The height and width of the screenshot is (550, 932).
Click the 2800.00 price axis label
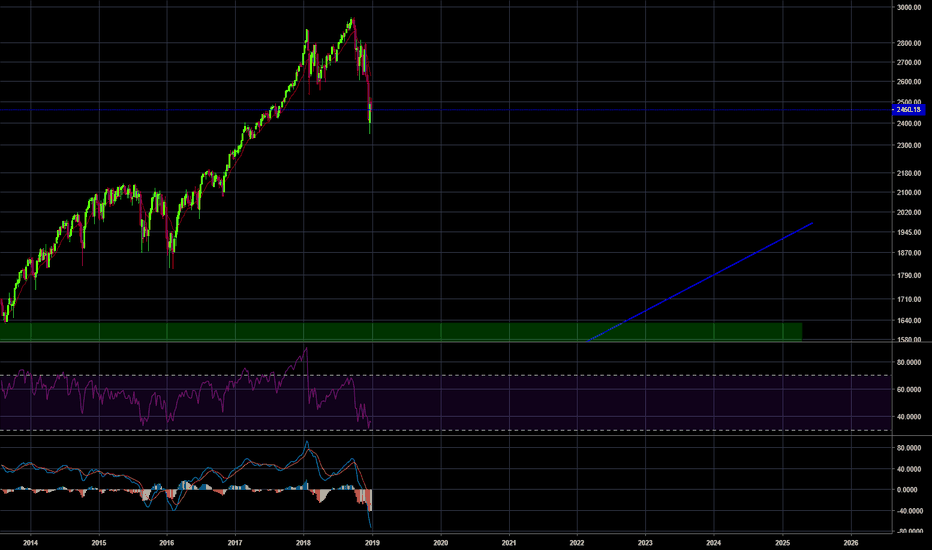click(x=909, y=43)
